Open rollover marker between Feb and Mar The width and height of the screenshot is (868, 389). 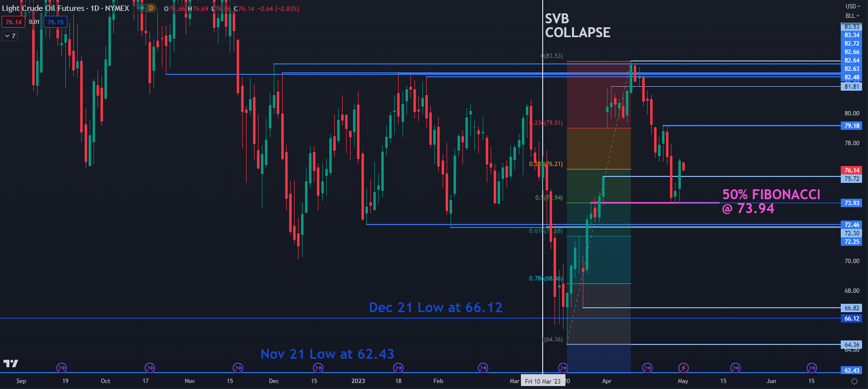tap(483, 368)
